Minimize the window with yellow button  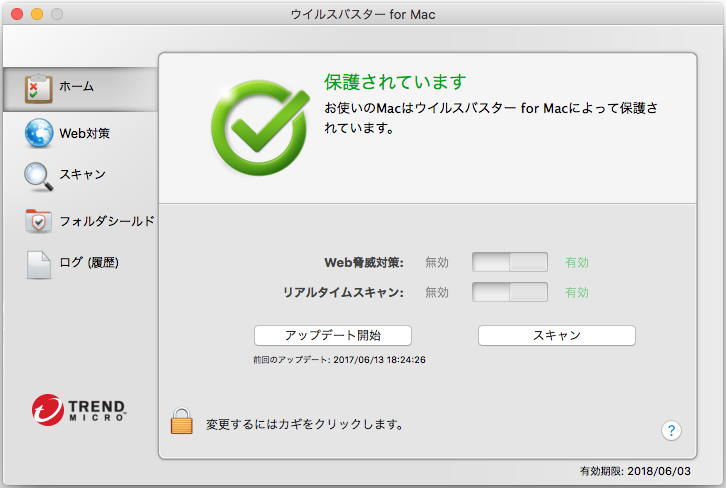(37, 14)
